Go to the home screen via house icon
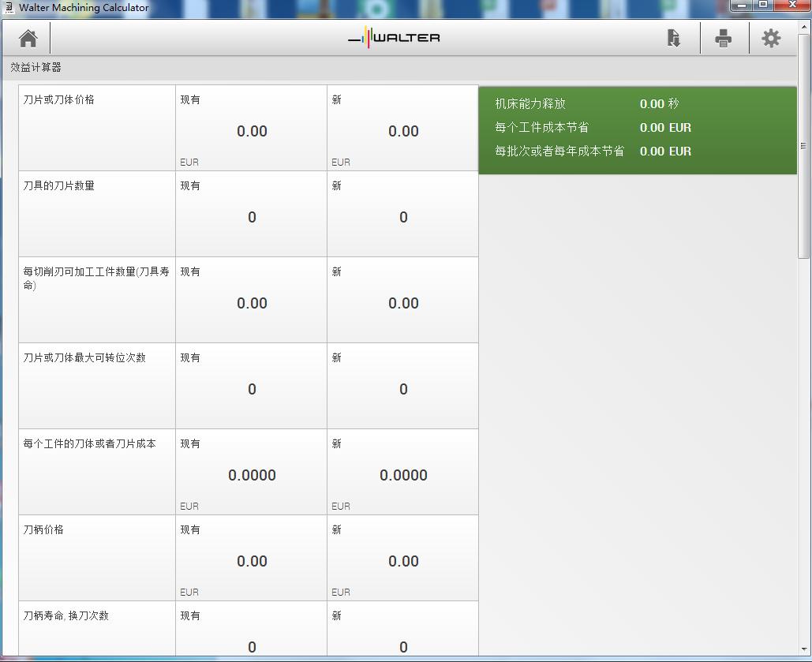 [x=28, y=38]
